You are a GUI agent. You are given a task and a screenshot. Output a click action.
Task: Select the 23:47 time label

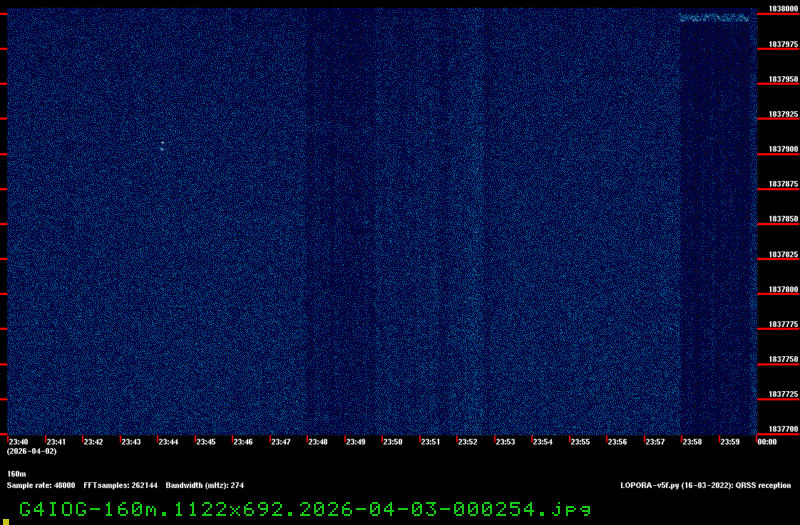click(x=281, y=442)
